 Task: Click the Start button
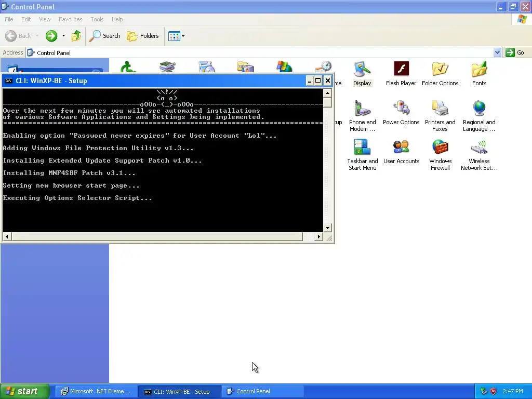click(25, 391)
